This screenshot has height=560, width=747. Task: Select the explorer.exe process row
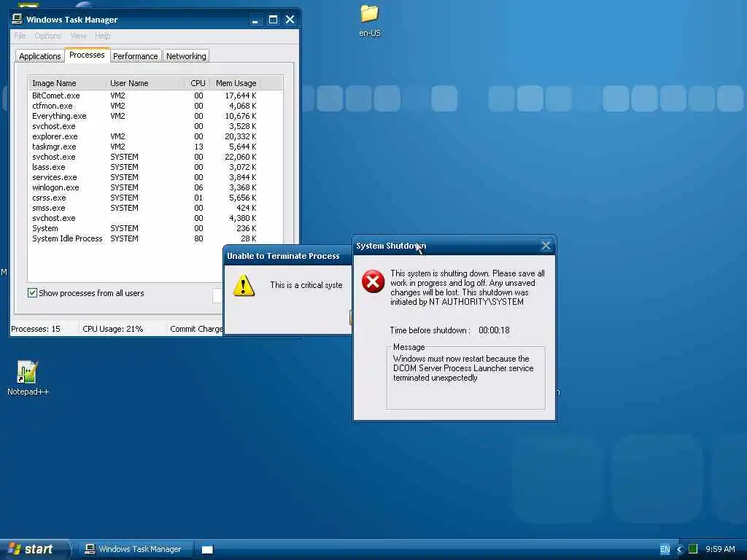[144, 136]
